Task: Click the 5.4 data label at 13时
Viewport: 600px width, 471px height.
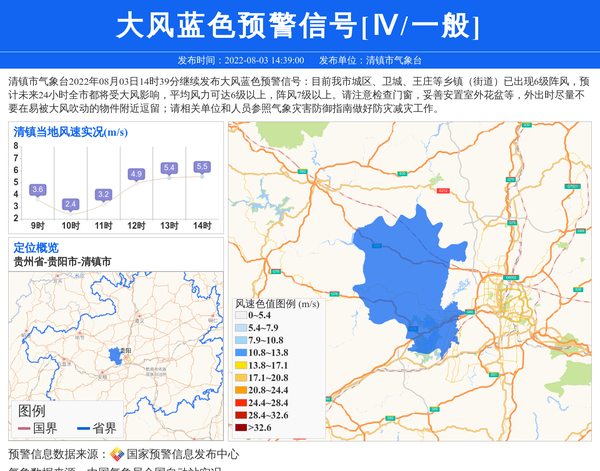Action: (x=169, y=167)
